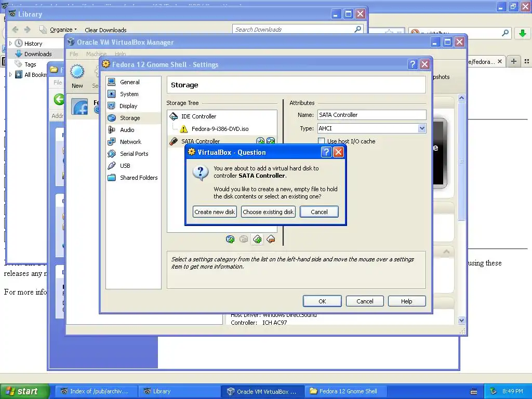Screen dimensions: 532x399
Task: Click green downloads arrow in browser toolbar
Action: [523, 33]
